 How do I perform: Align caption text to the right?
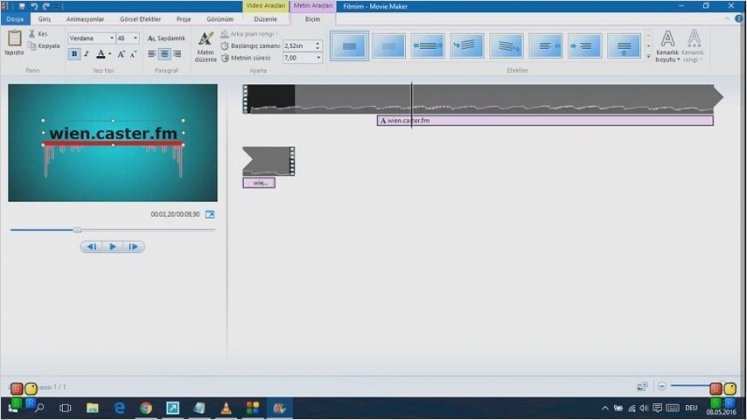point(177,54)
